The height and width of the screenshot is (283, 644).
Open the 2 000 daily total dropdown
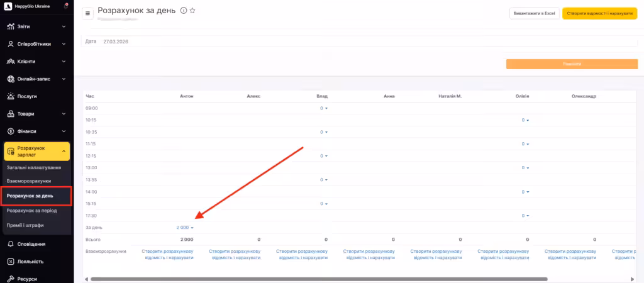(x=186, y=228)
